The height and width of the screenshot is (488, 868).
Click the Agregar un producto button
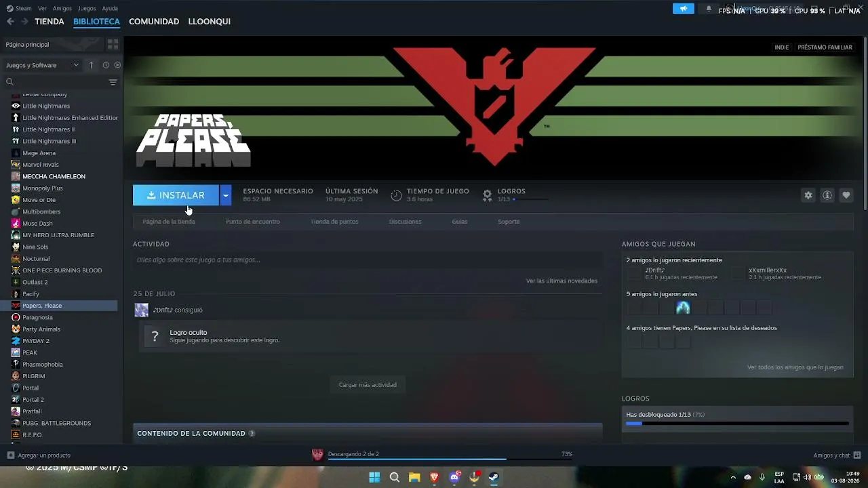coord(39,455)
